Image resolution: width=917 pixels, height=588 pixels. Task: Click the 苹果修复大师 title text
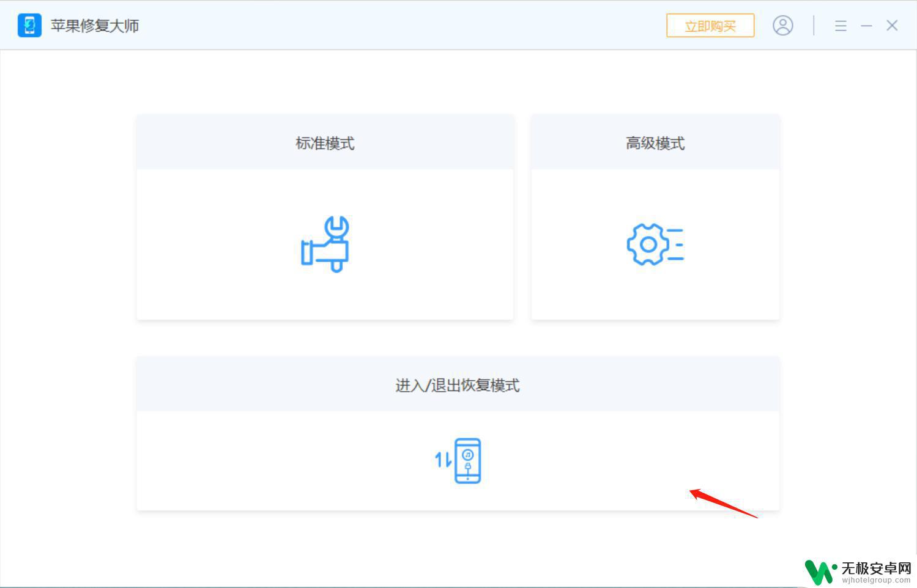[x=95, y=26]
